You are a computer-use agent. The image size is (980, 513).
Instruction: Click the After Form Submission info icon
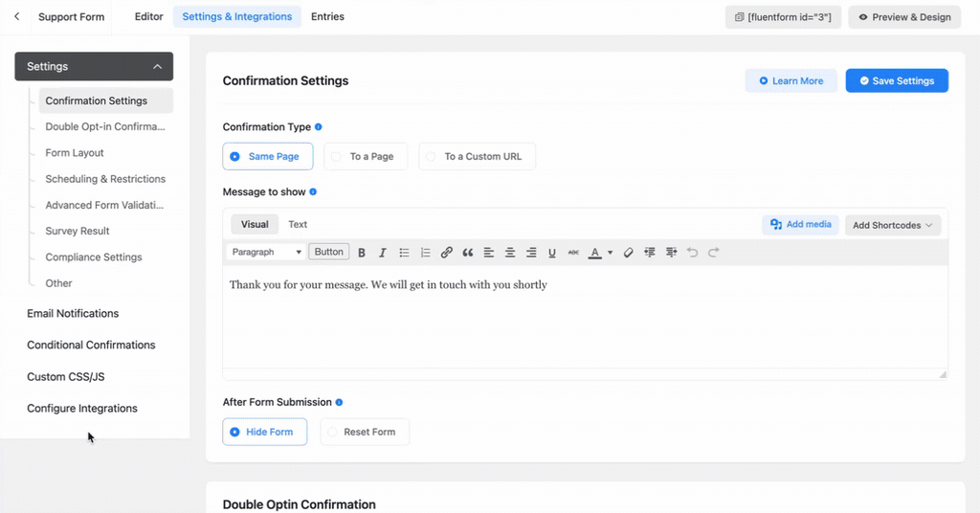[339, 402]
